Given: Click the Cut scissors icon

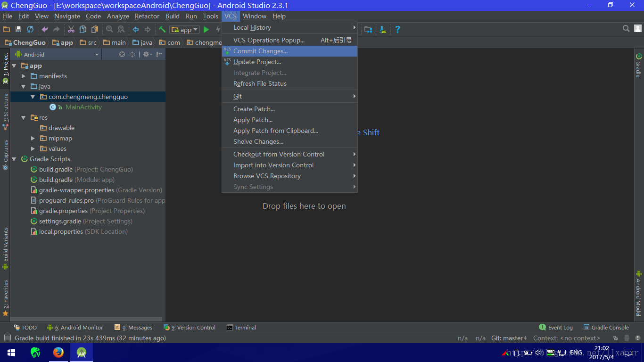Looking at the screenshot, I should 71,29.
